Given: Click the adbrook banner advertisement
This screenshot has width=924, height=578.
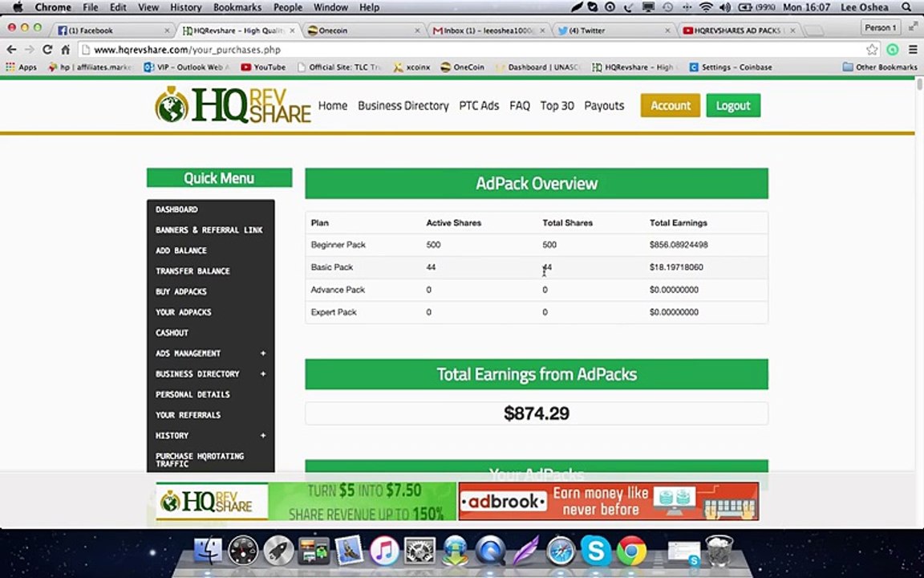Looking at the screenshot, I should click(x=609, y=501).
